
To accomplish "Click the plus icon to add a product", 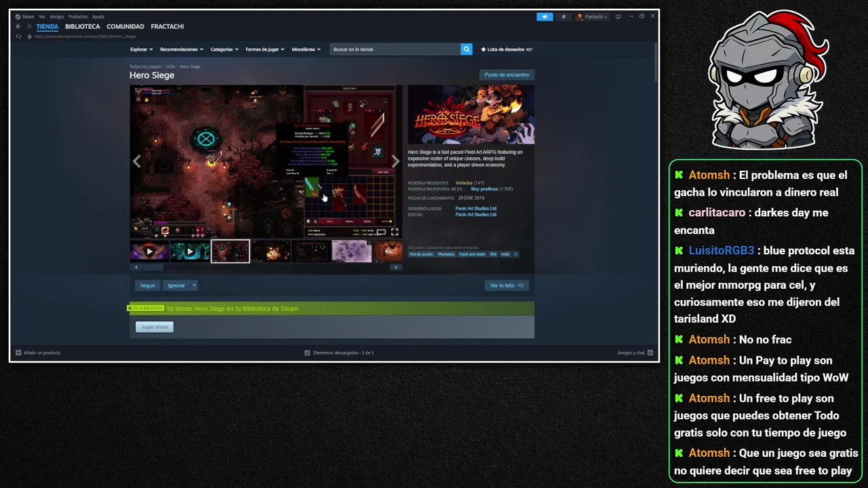I will coord(18,352).
